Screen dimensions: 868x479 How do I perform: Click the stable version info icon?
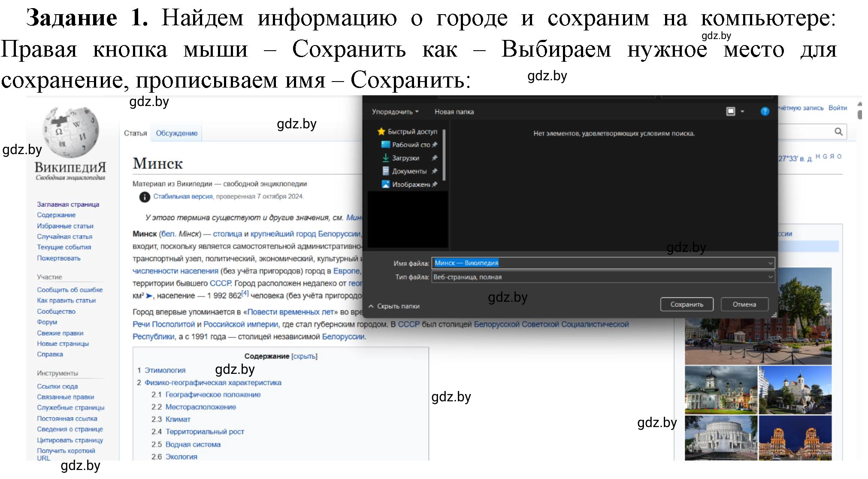[x=145, y=197]
